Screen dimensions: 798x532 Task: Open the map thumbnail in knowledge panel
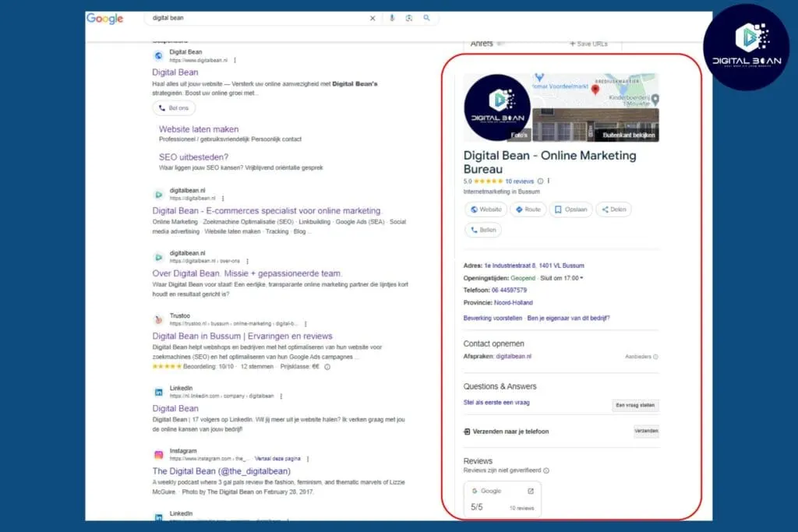595,90
